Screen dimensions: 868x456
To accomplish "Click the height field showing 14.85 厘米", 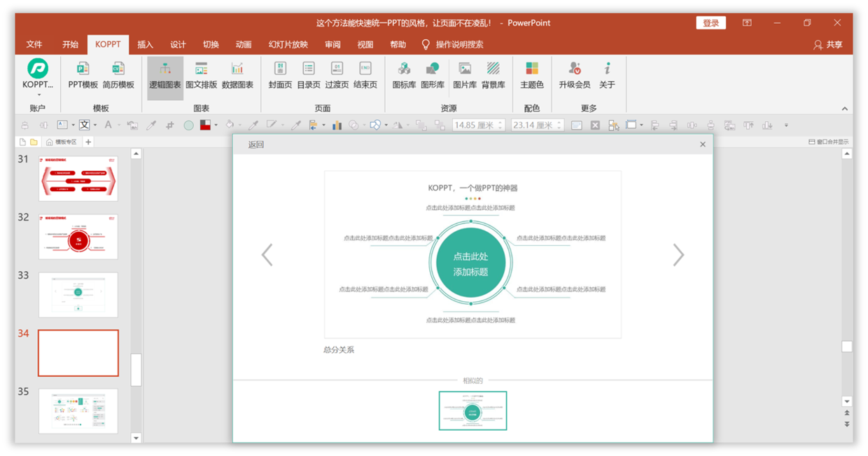I will click(x=478, y=125).
